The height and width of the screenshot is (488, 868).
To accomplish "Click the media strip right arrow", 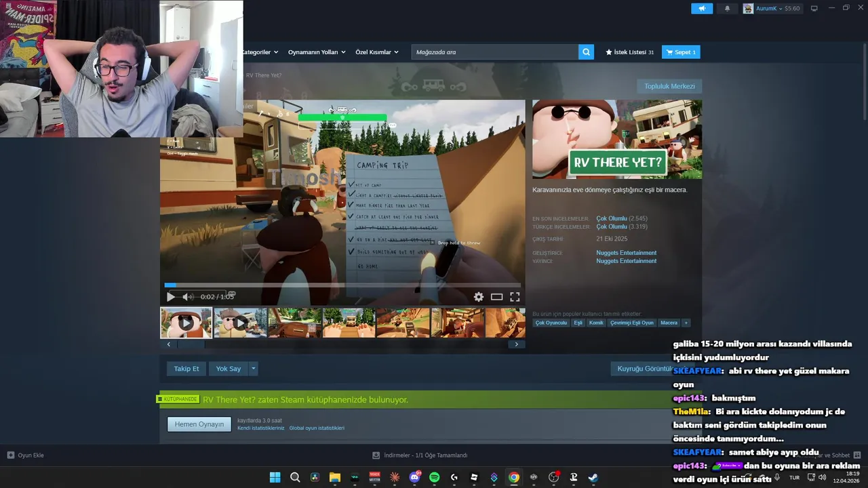I will click(517, 344).
